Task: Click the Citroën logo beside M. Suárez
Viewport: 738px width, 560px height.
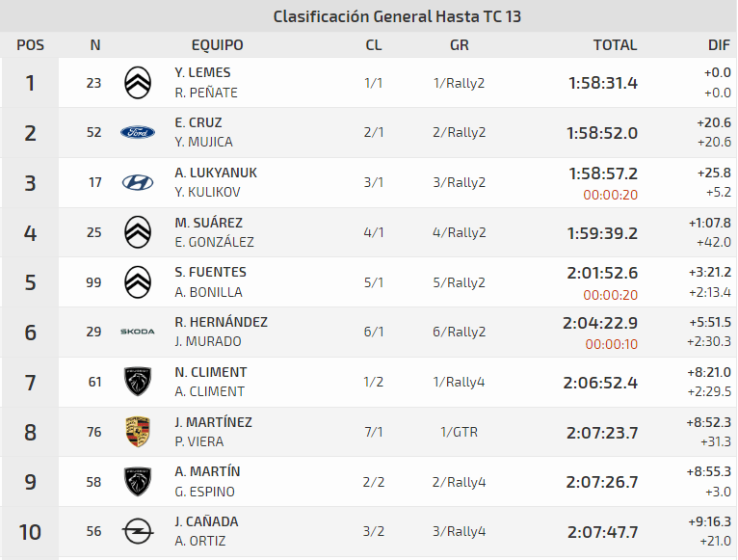Action: [x=138, y=232]
